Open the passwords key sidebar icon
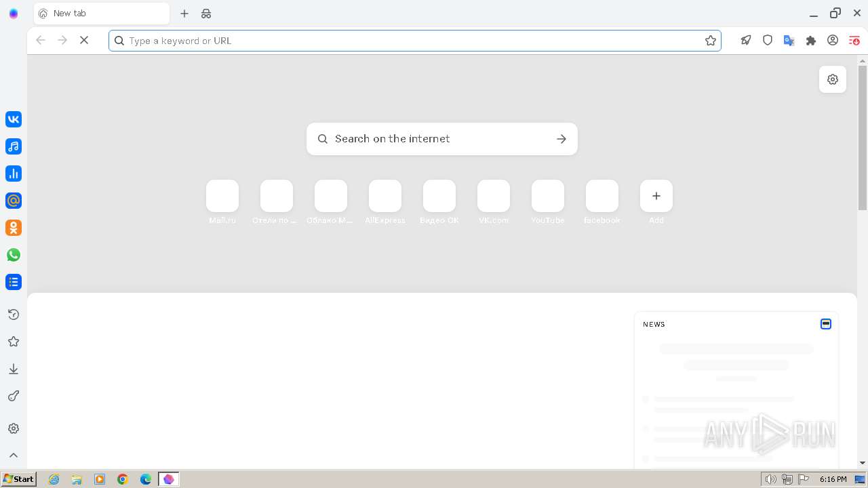This screenshot has width=868, height=488. [x=14, y=396]
